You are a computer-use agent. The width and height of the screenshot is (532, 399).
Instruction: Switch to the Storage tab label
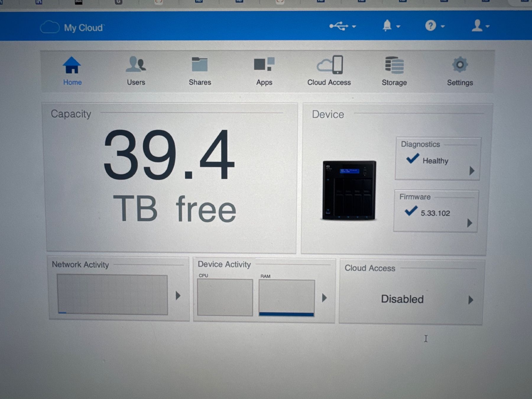pos(394,83)
